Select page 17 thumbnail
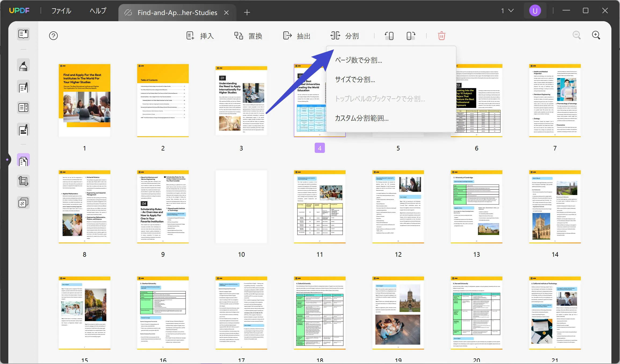This screenshot has height=364, width=620. 241,313
